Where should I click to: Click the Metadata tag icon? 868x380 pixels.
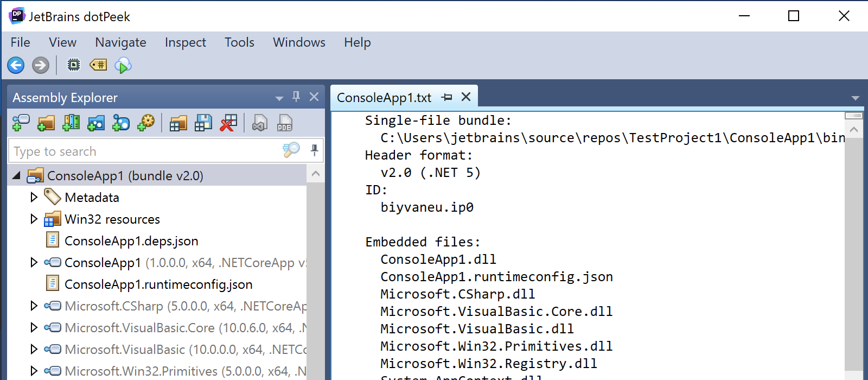(52, 197)
